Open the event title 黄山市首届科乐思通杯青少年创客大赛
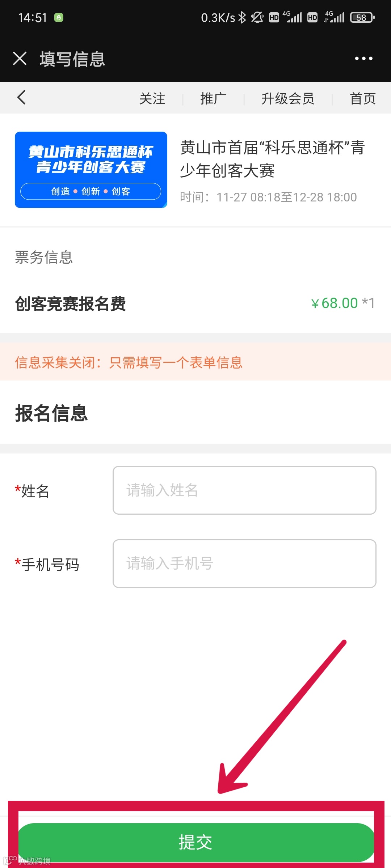391x868 pixels. point(272,159)
